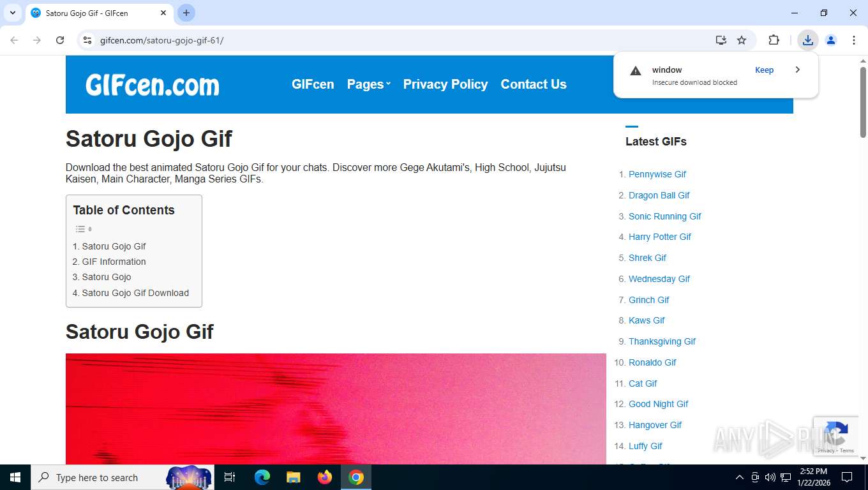The height and width of the screenshot is (490, 868).
Task: Open volume control in system tray
Action: coord(770,477)
